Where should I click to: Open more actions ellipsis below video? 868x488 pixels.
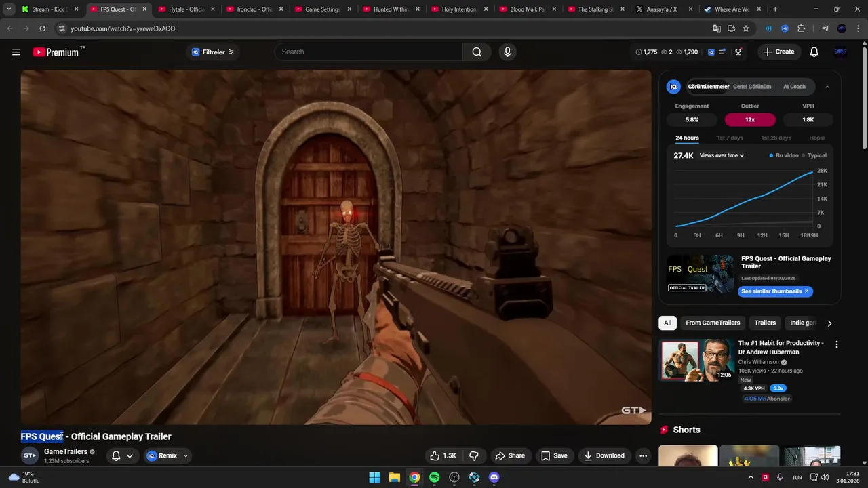coord(643,455)
